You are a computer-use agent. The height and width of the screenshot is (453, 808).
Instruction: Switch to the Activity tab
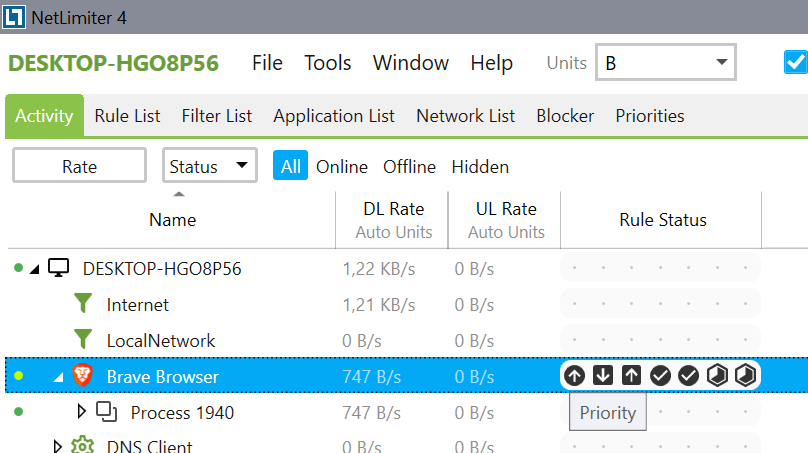click(x=44, y=115)
